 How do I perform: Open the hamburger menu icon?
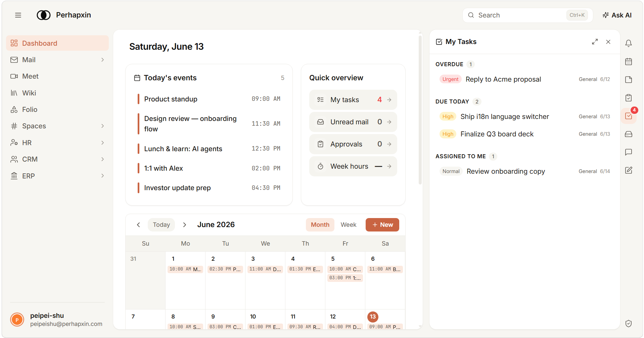(x=18, y=15)
